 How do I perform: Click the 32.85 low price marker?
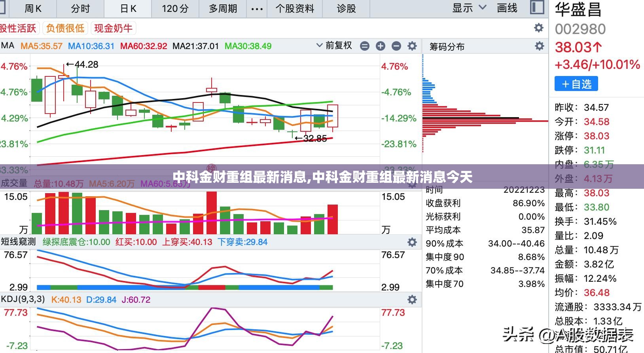point(311,138)
